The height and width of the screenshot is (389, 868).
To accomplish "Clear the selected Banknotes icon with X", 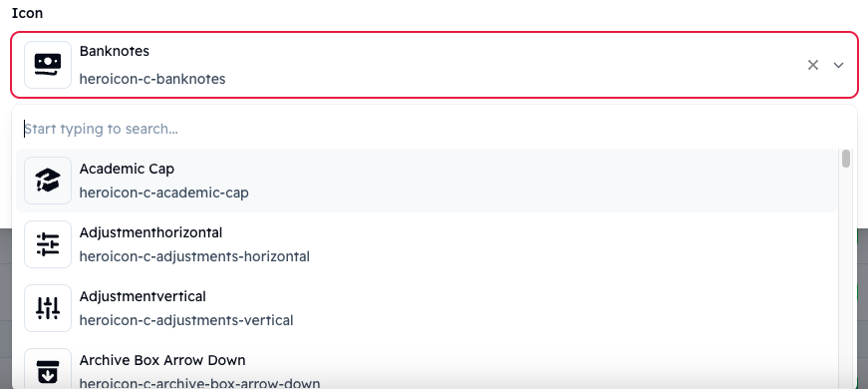I will tap(812, 65).
